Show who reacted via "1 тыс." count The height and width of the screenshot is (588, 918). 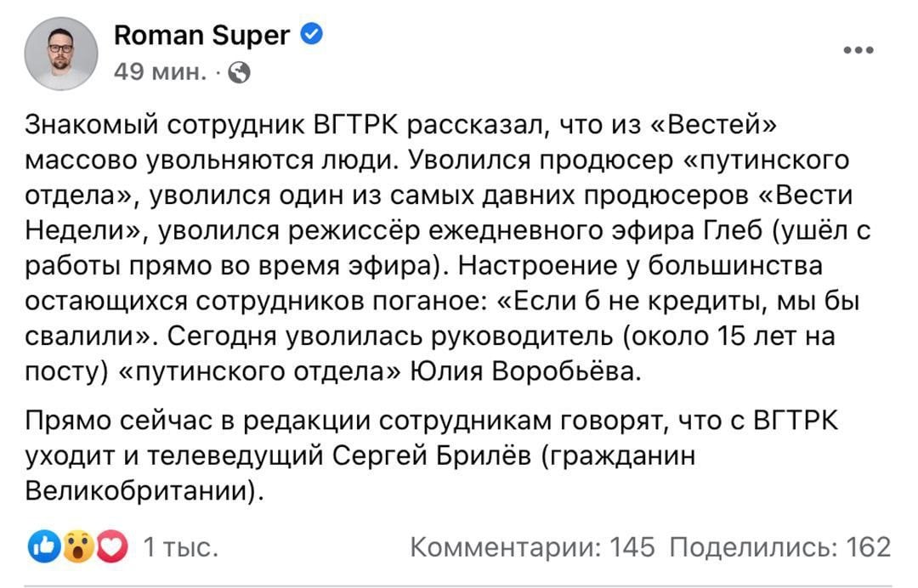[181, 548]
